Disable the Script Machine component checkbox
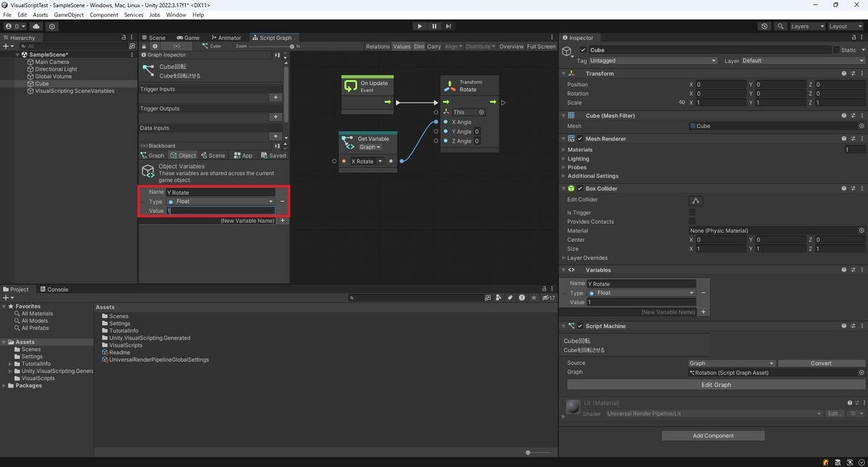868x467 pixels. point(580,326)
